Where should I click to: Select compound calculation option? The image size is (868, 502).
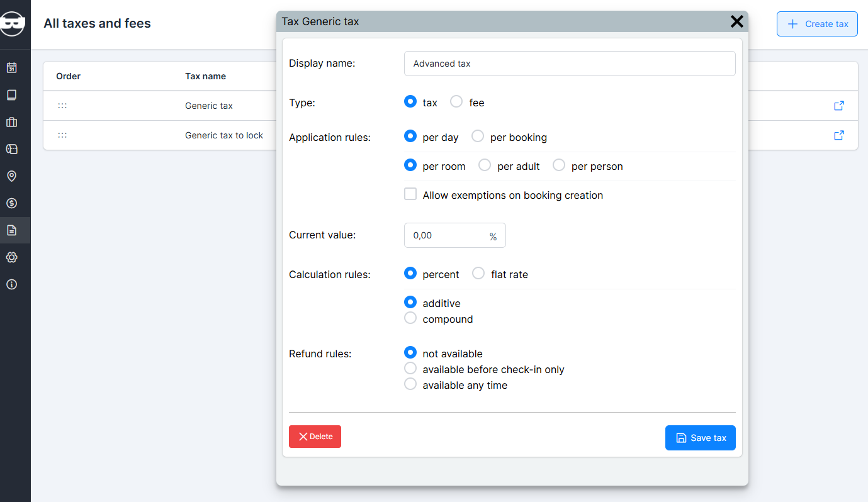(x=410, y=318)
